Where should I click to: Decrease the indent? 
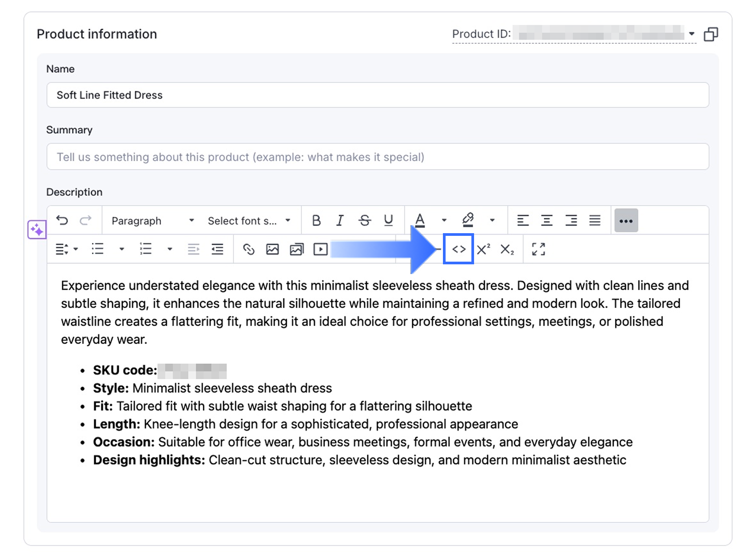click(x=193, y=249)
